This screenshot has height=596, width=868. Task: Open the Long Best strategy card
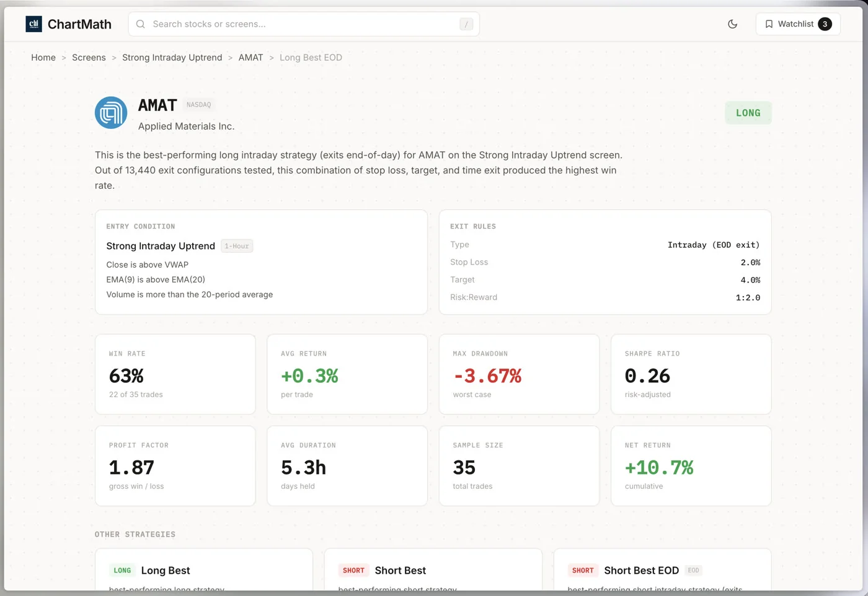[204, 571]
